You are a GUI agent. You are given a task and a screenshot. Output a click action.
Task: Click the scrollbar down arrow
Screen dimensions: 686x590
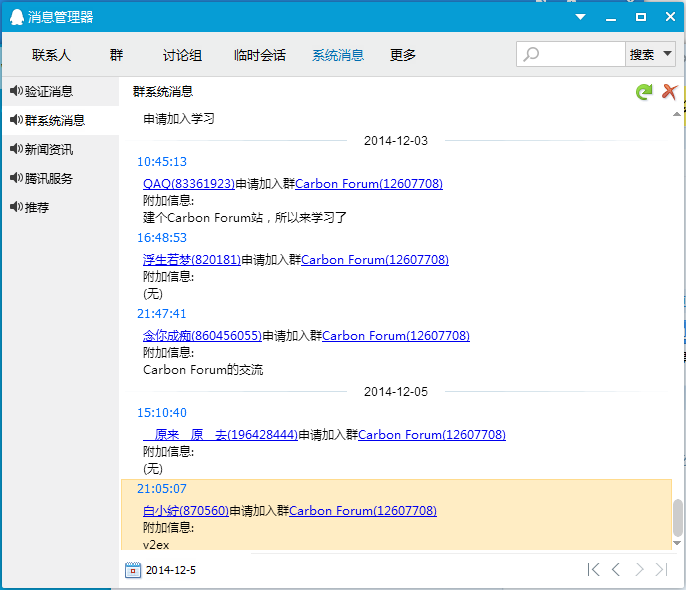point(677,543)
